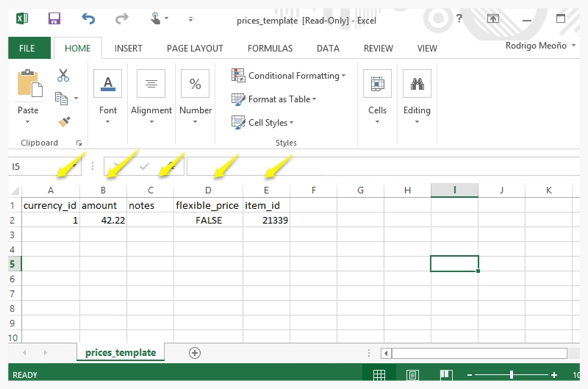588x389 pixels.
Task: Open Conditional Formatting menu
Action: tap(288, 76)
